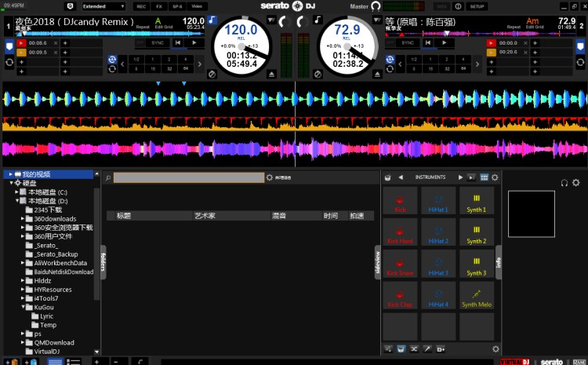Eject track from deck 2

[x=377, y=74]
